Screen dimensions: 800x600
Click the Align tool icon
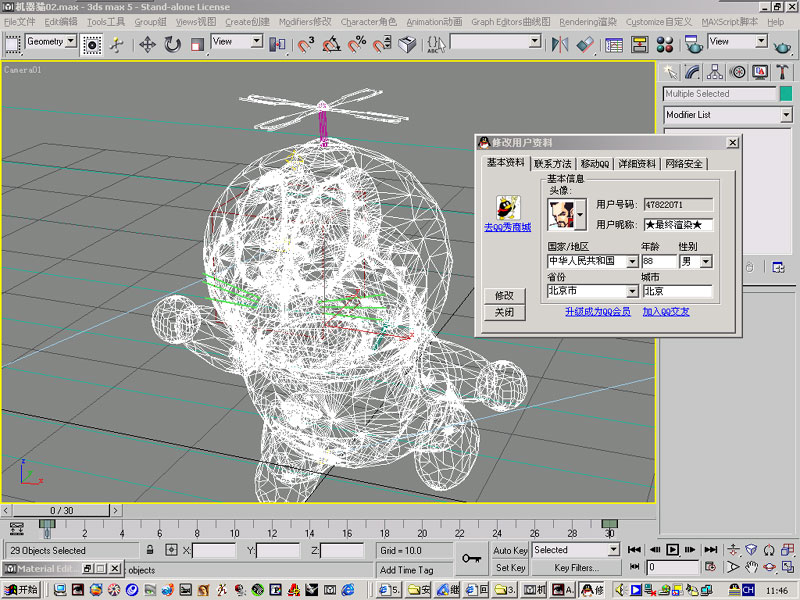(585, 45)
